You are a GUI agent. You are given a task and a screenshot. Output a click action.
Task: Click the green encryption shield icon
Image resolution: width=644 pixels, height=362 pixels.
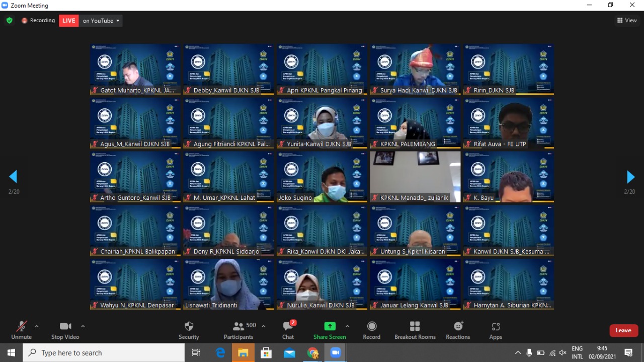[9, 21]
